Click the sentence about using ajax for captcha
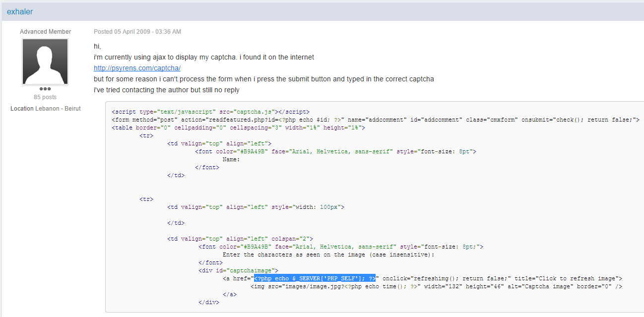The height and width of the screenshot is (317, 644). tap(204, 57)
